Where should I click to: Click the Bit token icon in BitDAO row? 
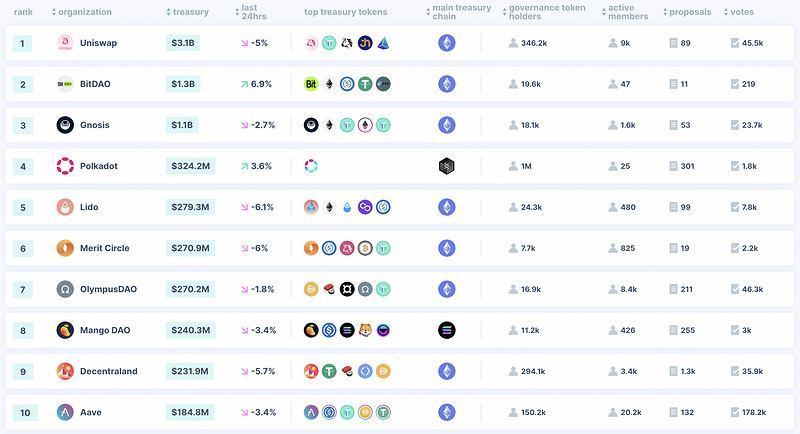(311, 84)
